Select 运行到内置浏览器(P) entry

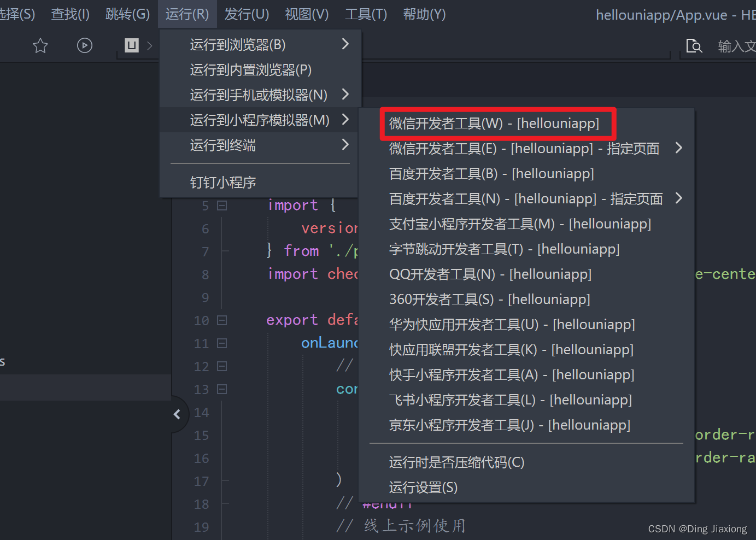click(260, 70)
